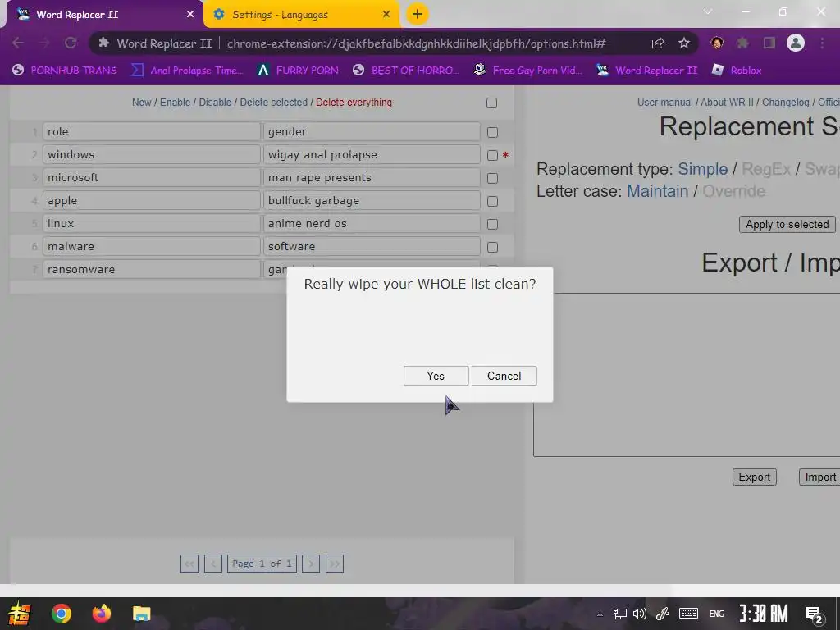Click the Disable link
This screenshot has width=840, height=630.
click(215, 103)
